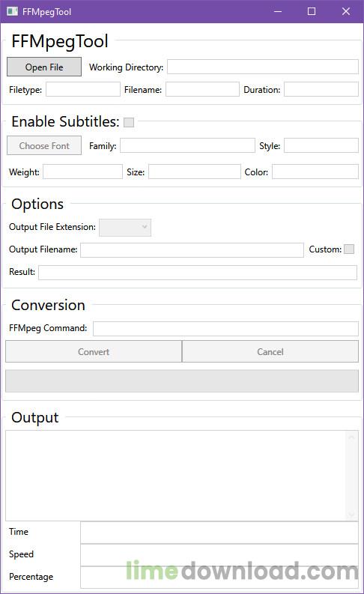Tick the Custom filename checkbox

[349, 249]
